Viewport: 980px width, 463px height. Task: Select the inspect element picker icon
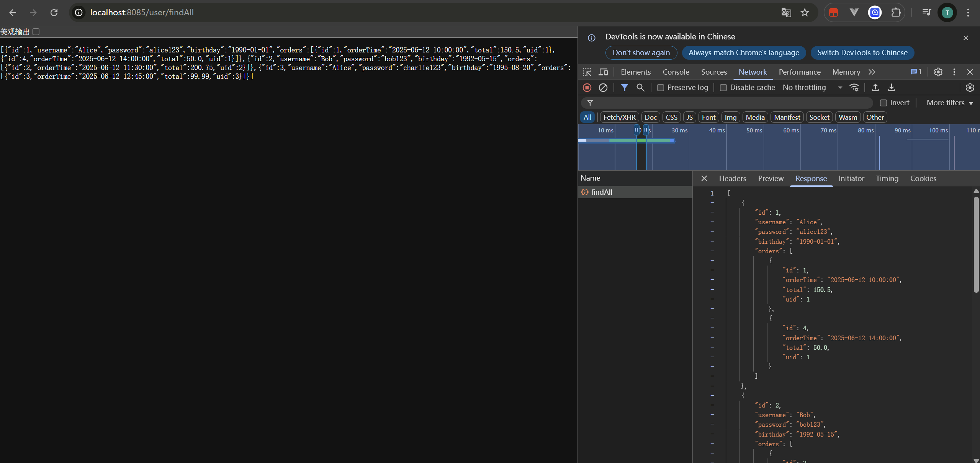click(x=587, y=72)
